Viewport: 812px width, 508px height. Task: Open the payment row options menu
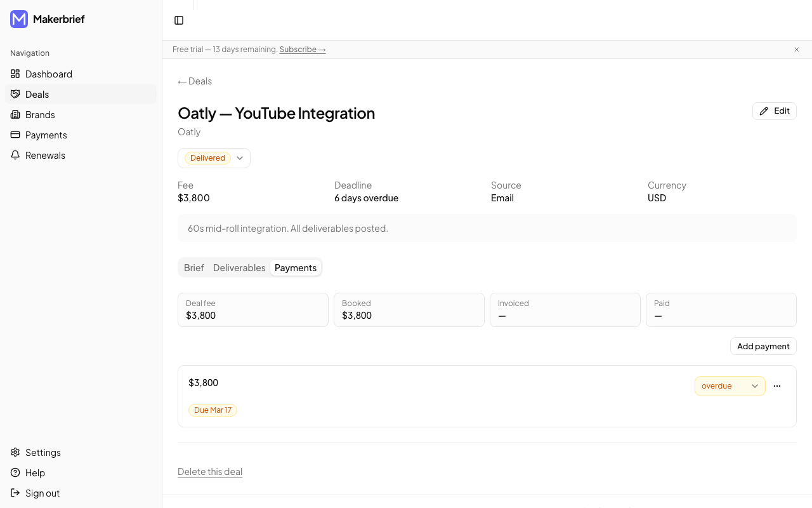point(777,385)
